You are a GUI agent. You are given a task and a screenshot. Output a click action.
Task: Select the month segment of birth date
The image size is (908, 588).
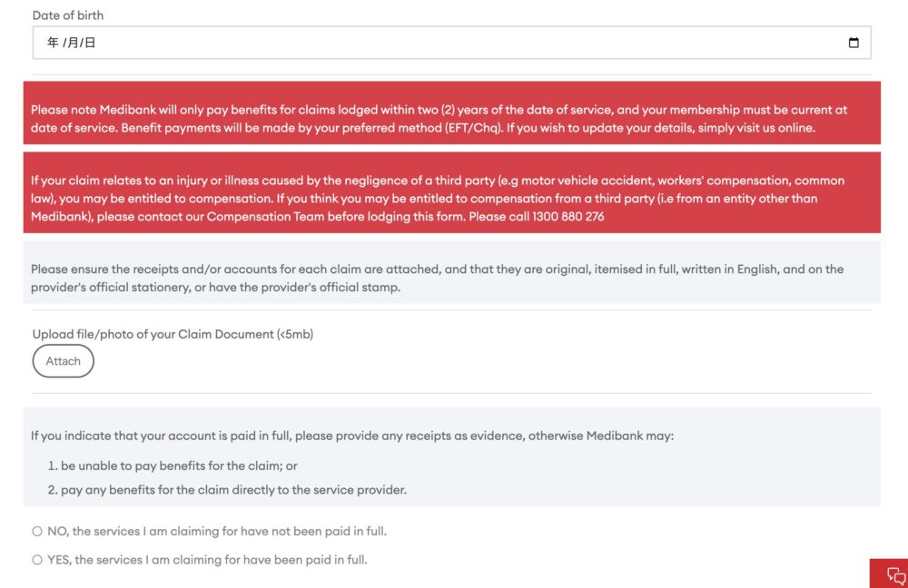[x=72, y=43]
